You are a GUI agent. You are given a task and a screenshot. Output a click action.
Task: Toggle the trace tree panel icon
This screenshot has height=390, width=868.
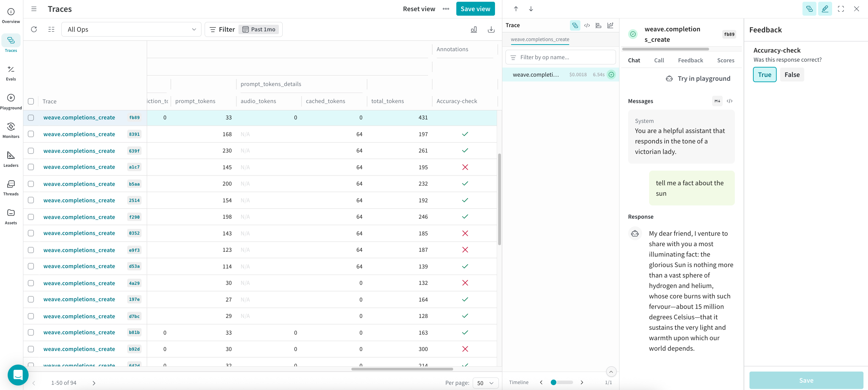pyautogui.click(x=809, y=9)
